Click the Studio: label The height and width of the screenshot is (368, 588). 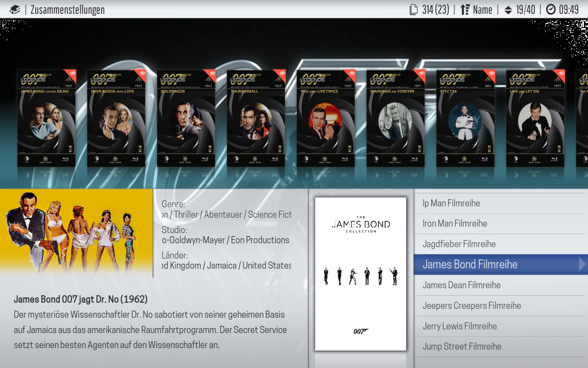coord(175,230)
